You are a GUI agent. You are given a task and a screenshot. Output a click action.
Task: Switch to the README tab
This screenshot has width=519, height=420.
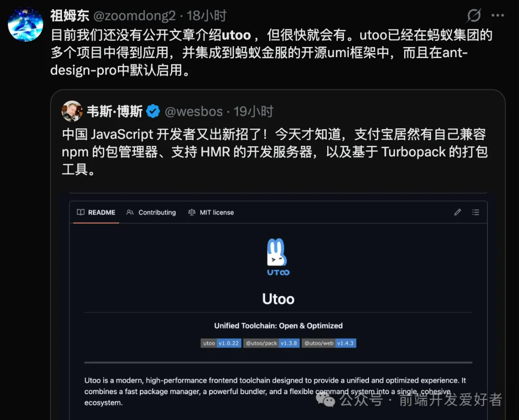pos(96,212)
